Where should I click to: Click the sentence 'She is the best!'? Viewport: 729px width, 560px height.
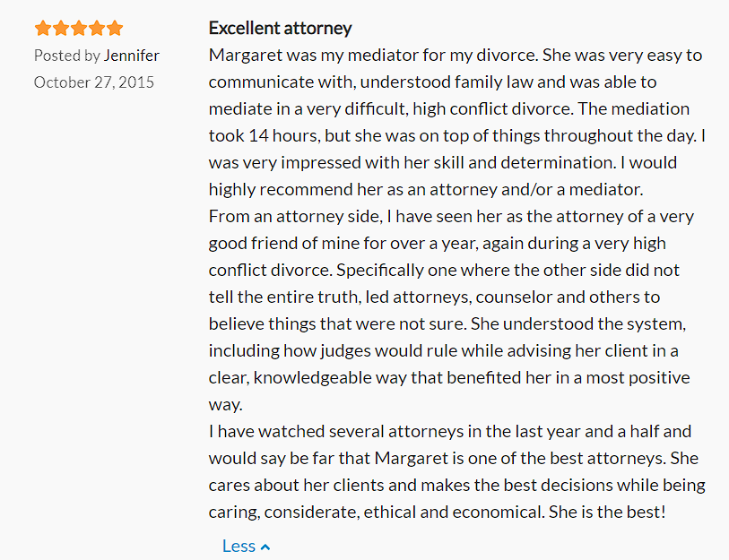(x=607, y=513)
